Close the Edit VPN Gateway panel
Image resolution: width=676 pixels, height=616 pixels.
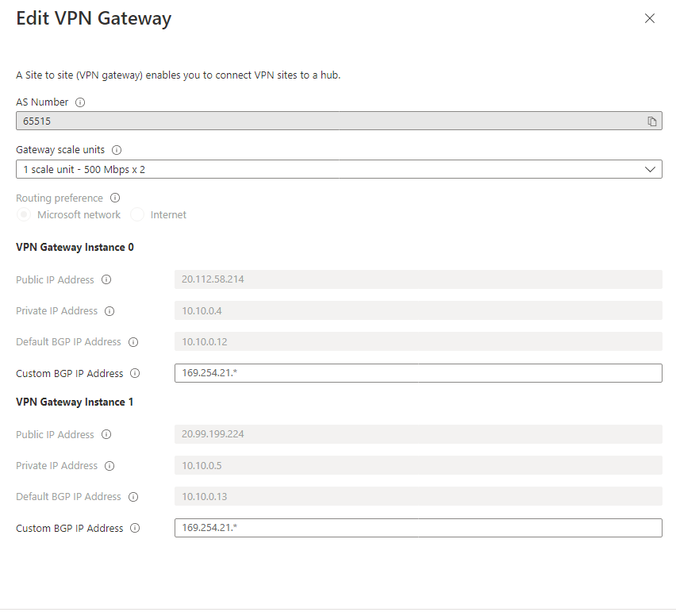[650, 18]
